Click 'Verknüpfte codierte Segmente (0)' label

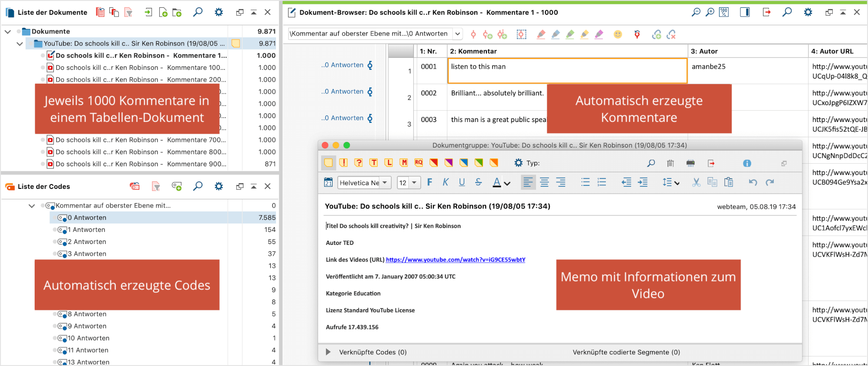pos(626,352)
